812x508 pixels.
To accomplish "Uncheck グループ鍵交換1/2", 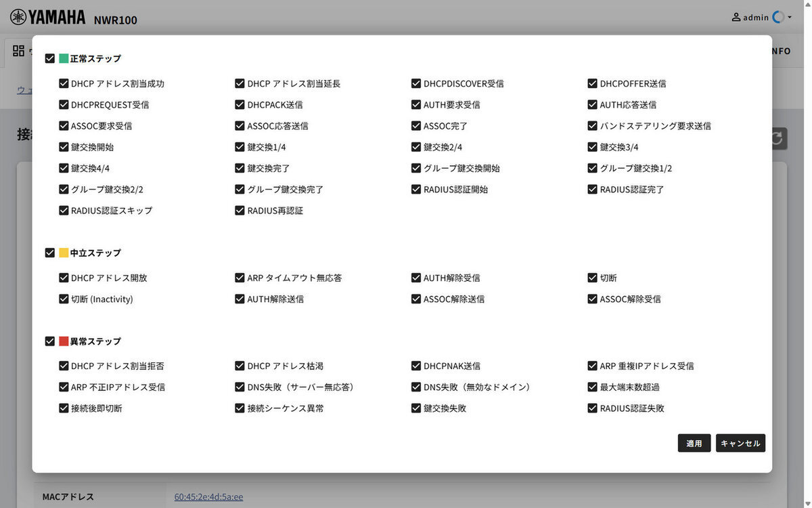I will pyautogui.click(x=593, y=168).
